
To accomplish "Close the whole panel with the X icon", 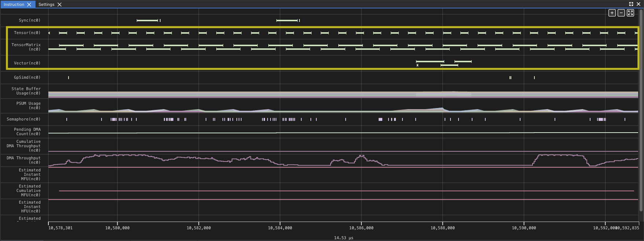I will coord(639,4).
